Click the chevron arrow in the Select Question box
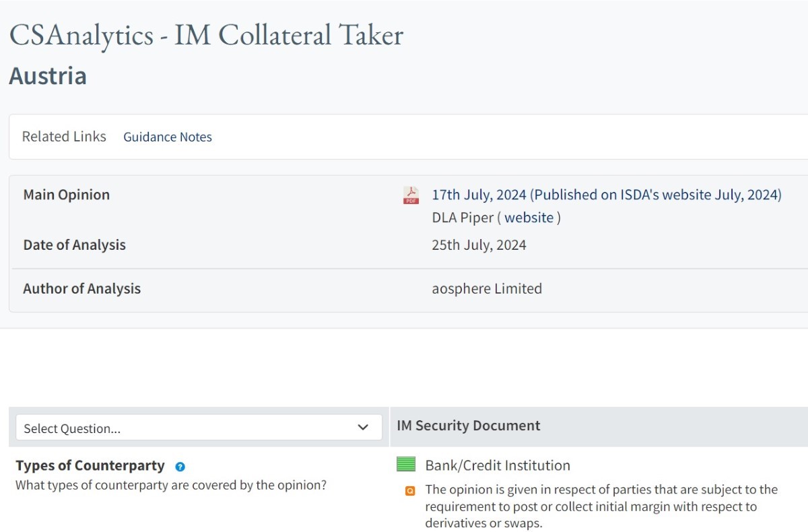This screenshot has width=808, height=532. click(363, 428)
